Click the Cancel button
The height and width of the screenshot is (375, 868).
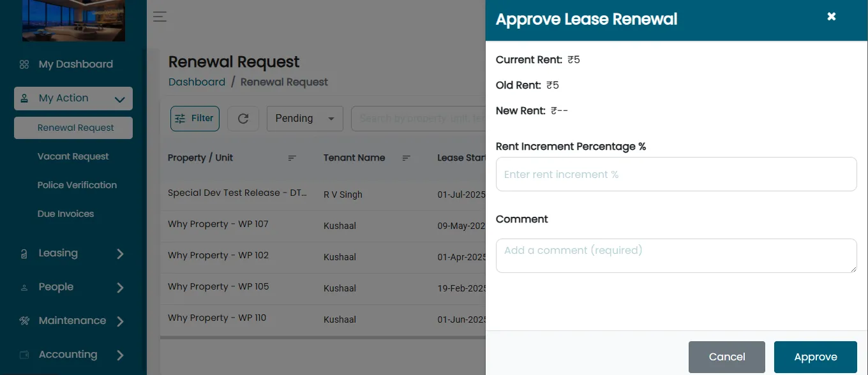(727, 357)
